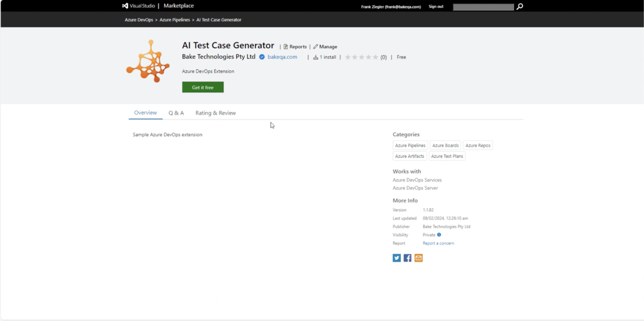
Task: Click the marketplace search input field
Action: pyautogui.click(x=483, y=7)
